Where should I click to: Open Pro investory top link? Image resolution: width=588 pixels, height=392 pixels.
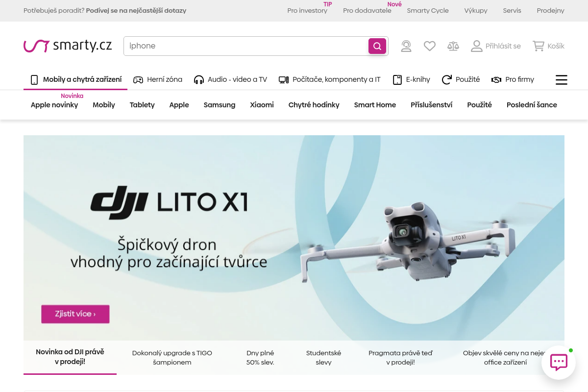click(307, 10)
